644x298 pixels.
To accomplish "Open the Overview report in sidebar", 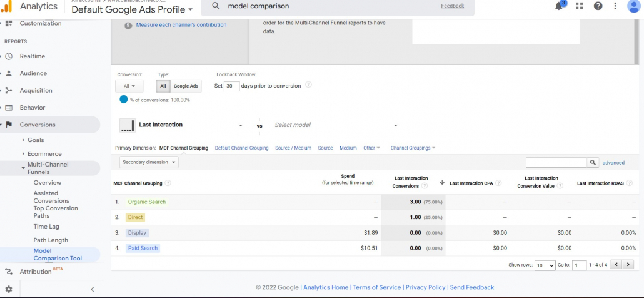I will tap(48, 183).
